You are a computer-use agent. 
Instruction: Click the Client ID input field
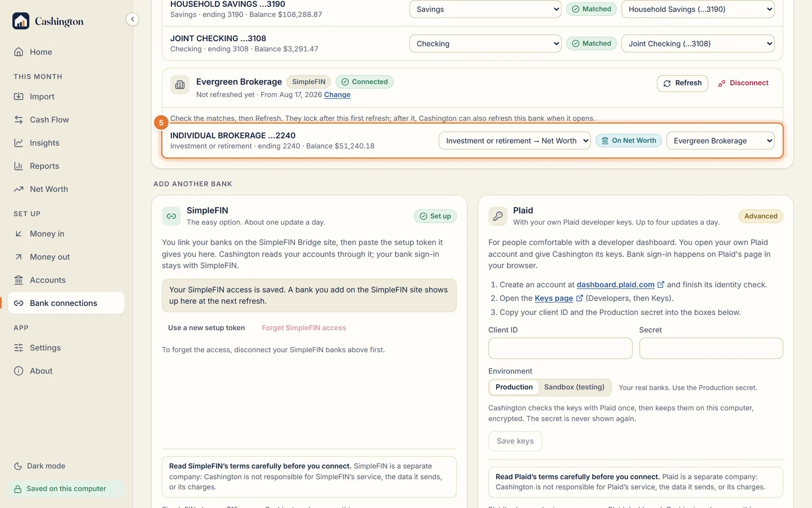(560, 348)
